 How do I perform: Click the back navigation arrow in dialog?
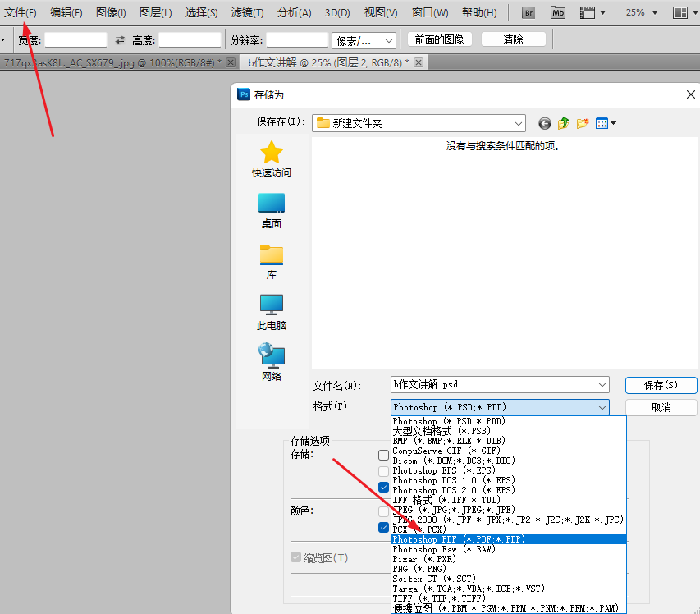(544, 123)
